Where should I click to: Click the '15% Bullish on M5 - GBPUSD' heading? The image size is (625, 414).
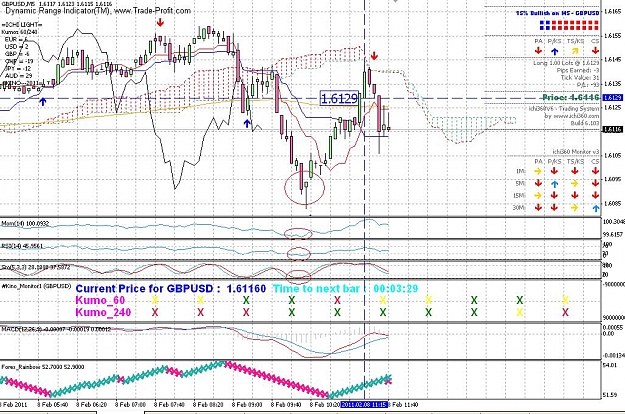557,13
